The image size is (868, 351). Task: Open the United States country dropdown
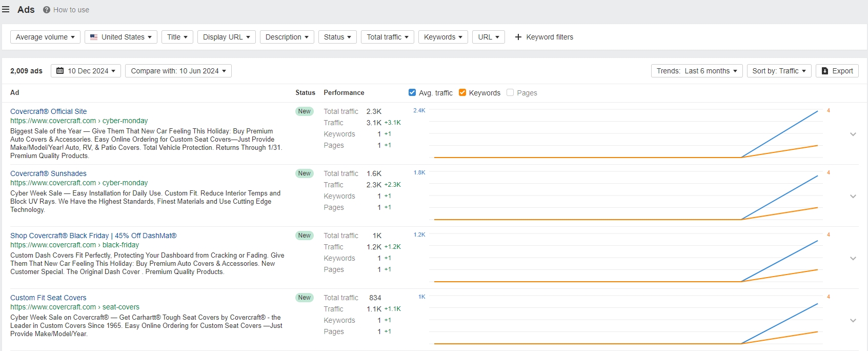121,37
